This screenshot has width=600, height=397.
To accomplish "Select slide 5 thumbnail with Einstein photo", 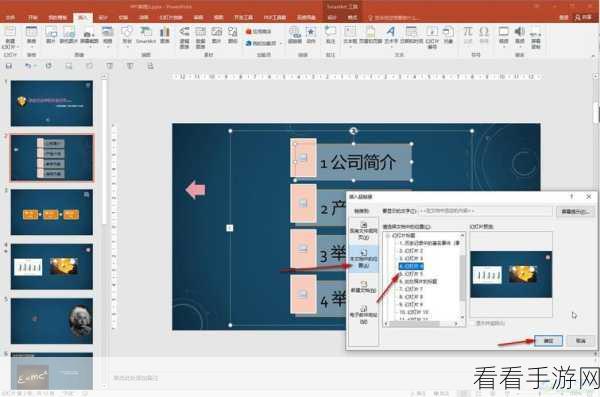I will pyautogui.click(x=52, y=321).
